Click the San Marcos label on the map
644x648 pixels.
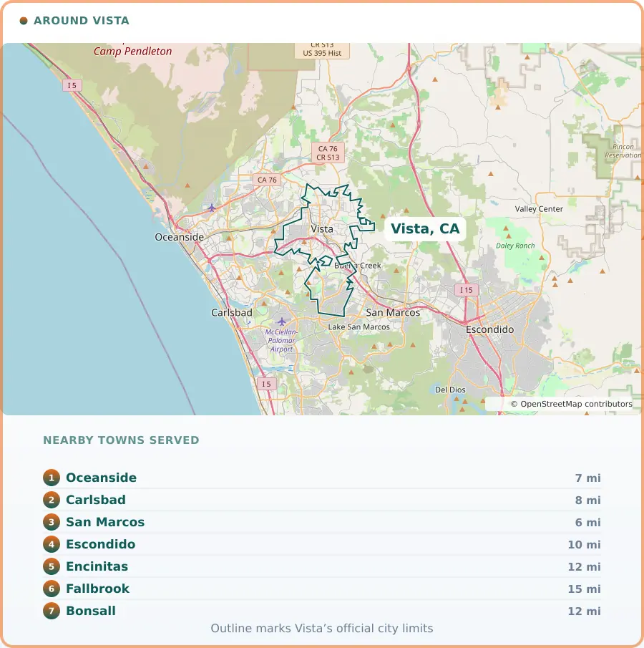[x=393, y=312]
